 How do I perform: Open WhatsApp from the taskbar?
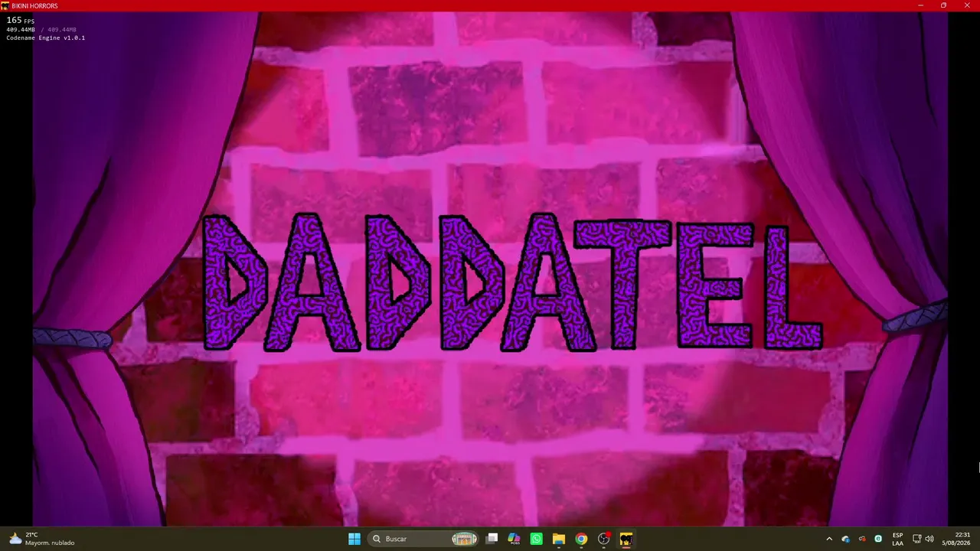coord(537,539)
